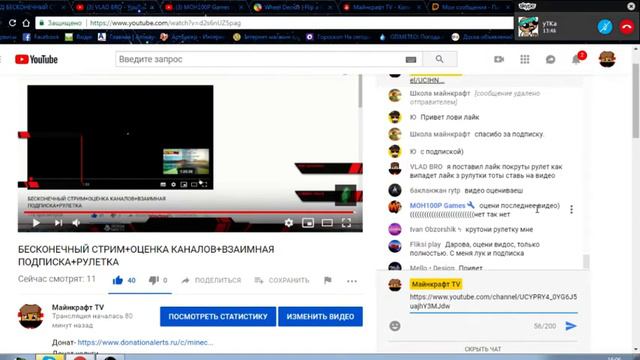
Task: Send the chat message
Action: click(571, 326)
